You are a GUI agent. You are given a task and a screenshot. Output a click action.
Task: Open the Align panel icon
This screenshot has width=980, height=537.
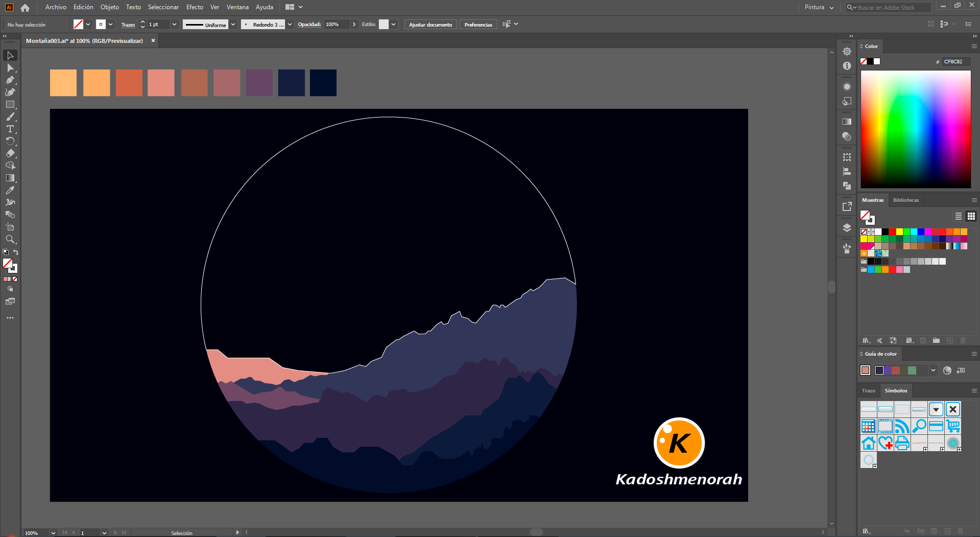coord(847,172)
